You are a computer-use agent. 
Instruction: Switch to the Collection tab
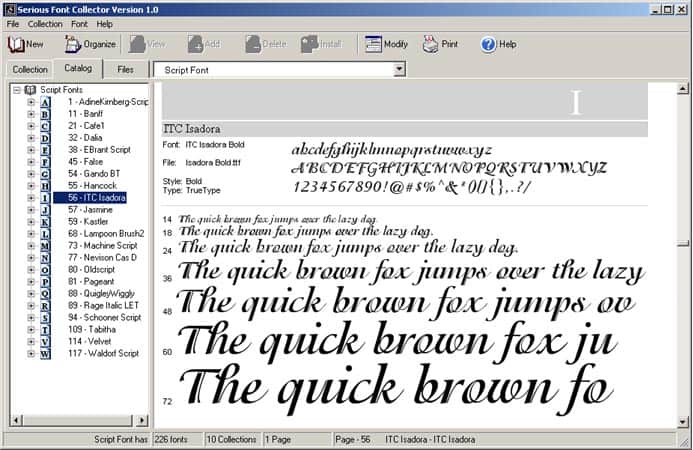(x=30, y=69)
